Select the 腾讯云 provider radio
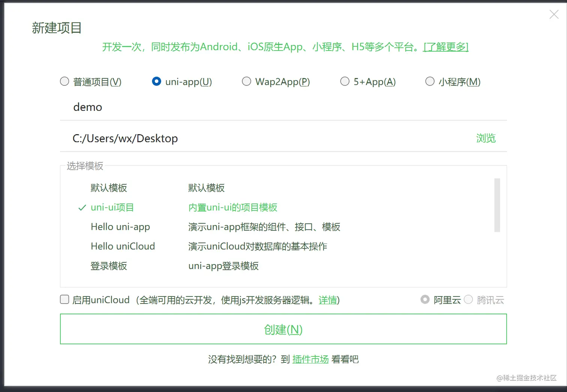This screenshot has width=567, height=392. [x=468, y=299]
